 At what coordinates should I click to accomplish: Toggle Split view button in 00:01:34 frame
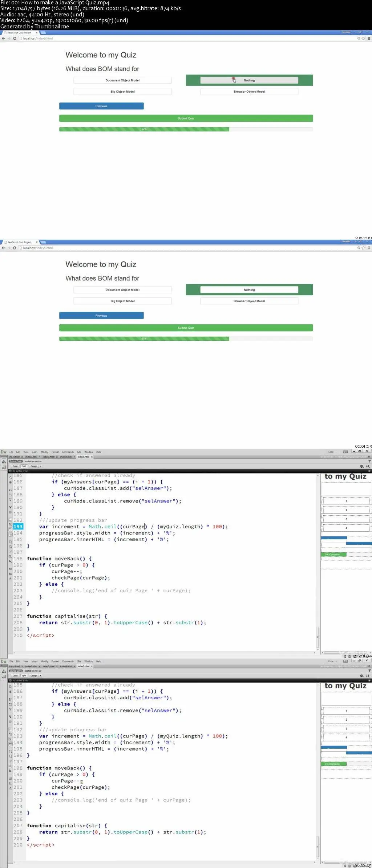pos(24,466)
